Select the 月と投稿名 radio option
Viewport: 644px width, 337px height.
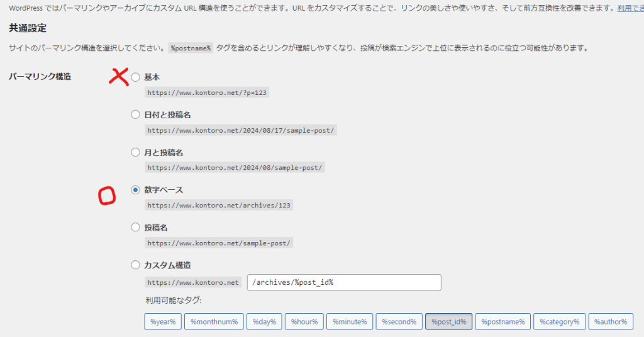(x=135, y=152)
